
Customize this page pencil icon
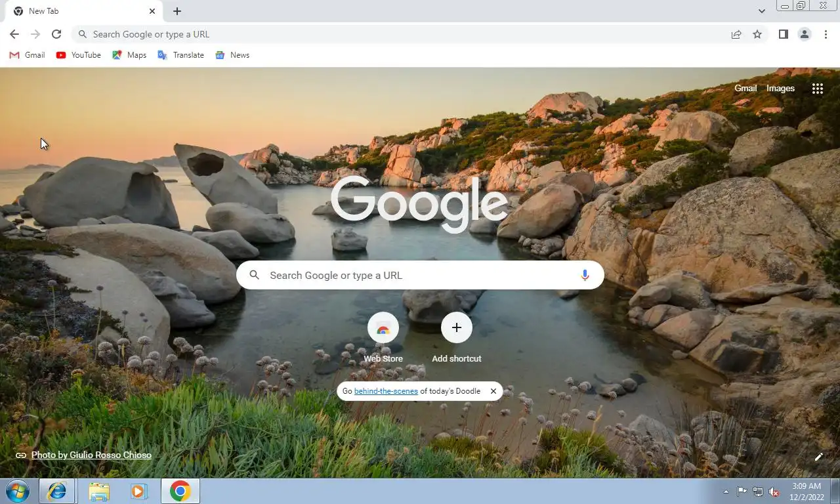click(818, 457)
